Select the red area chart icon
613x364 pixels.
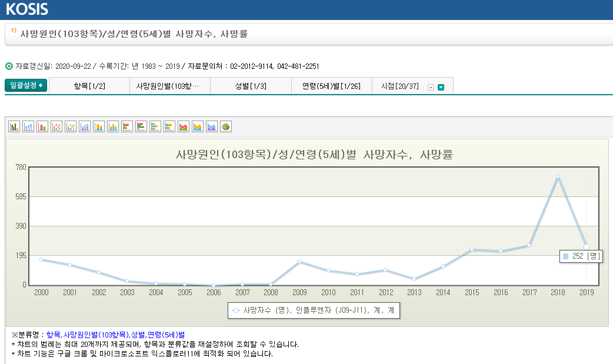point(183,126)
